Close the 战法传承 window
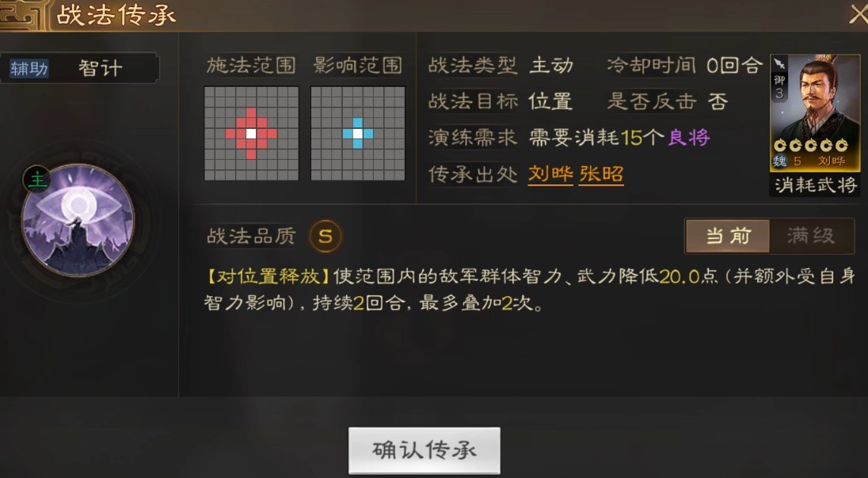 [858, 14]
